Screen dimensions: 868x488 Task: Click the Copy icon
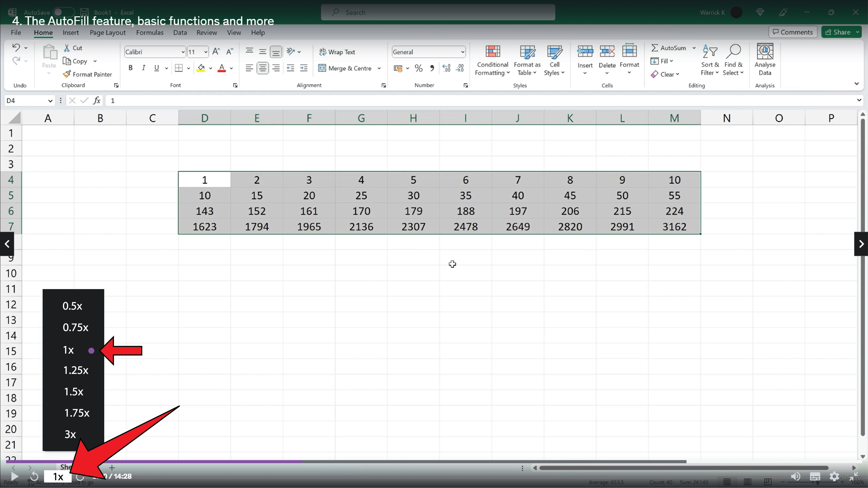(x=67, y=61)
